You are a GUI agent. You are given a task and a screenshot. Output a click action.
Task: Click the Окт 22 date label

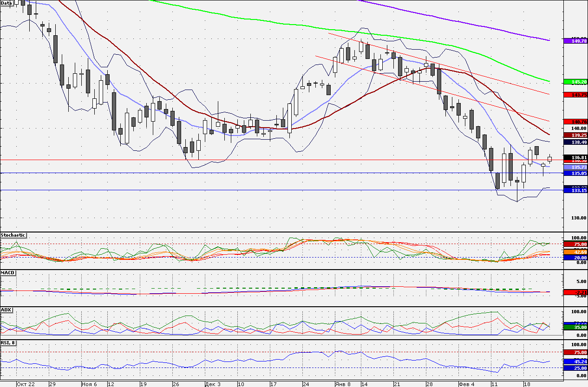pos(26,384)
